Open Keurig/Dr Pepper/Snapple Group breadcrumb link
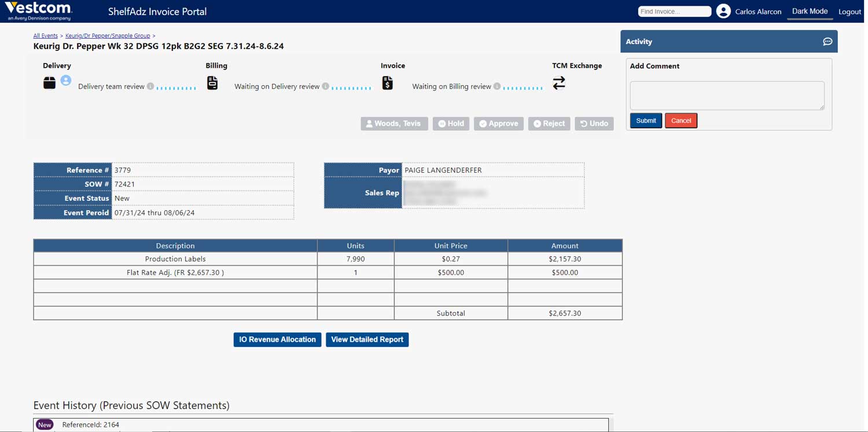This screenshot has width=868, height=432. 108,36
